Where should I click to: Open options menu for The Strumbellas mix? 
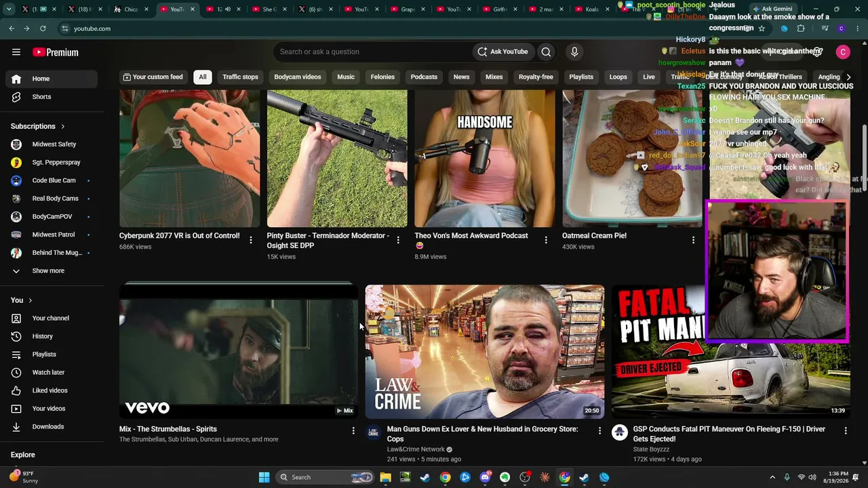pos(353,431)
